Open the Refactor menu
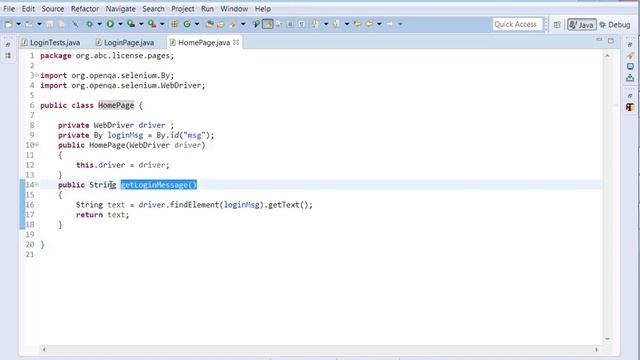Screen dimensions: 640x360 point(85,9)
